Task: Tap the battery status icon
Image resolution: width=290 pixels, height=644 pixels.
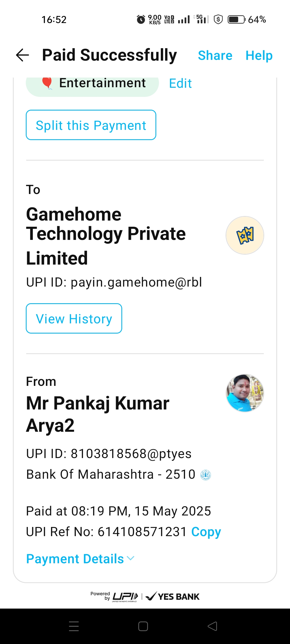Action: tap(236, 20)
